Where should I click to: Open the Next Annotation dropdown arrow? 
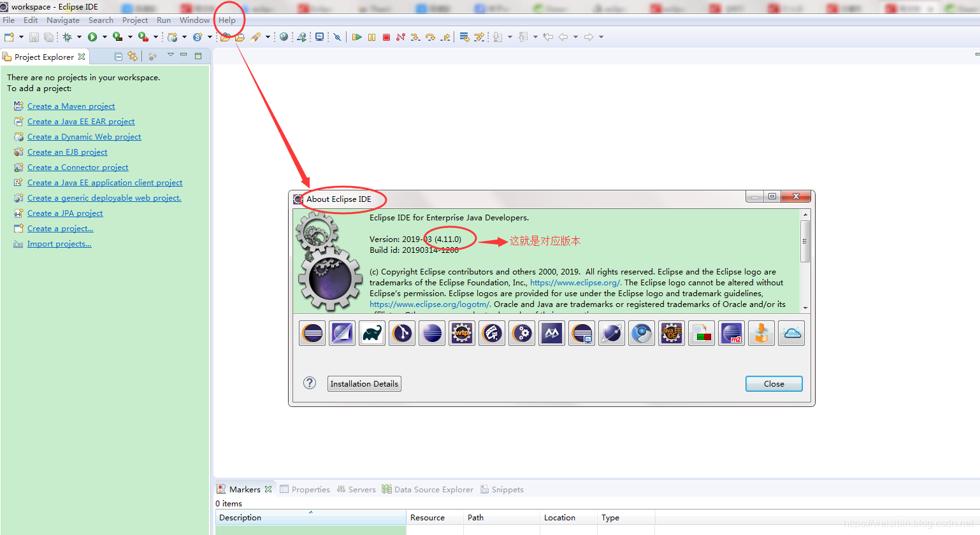510,37
